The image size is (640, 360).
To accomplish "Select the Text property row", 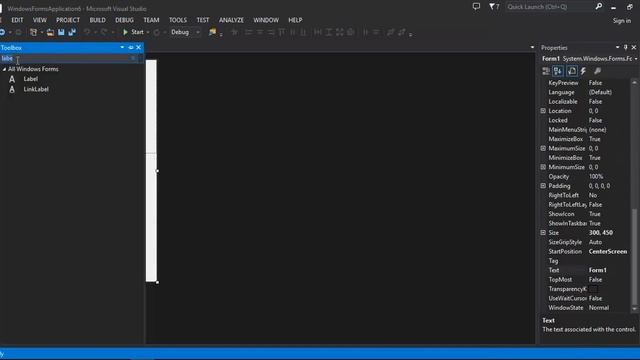I will [x=586, y=270].
